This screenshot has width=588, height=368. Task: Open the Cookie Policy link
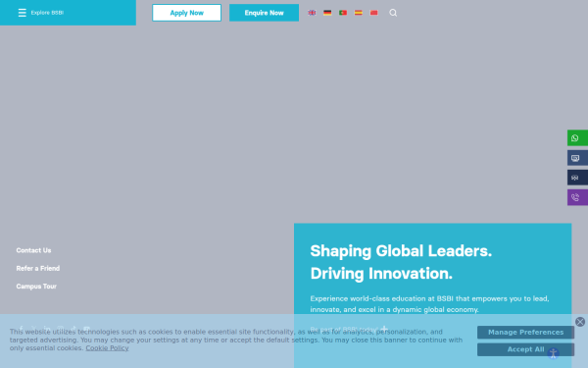click(107, 348)
